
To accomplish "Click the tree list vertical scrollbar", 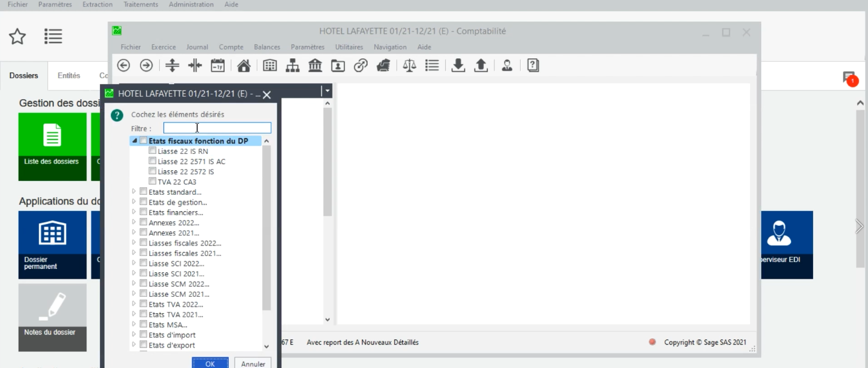I will point(267,227).
